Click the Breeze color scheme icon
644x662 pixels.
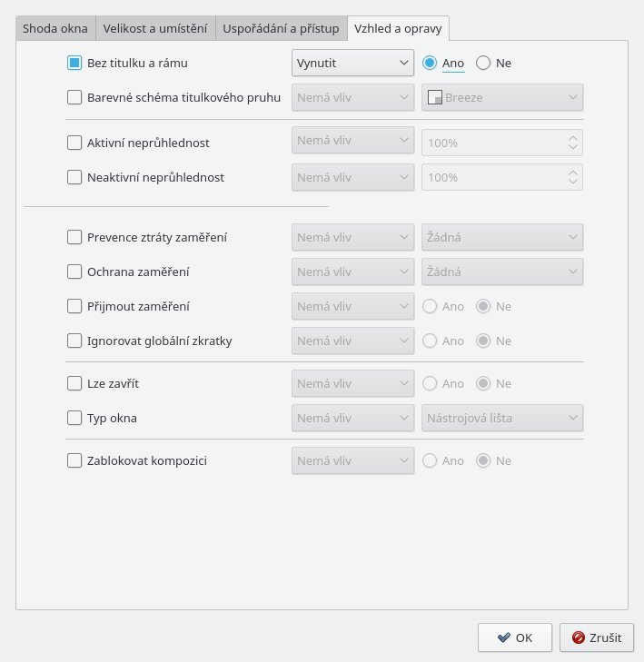pyautogui.click(x=434, y=97)
